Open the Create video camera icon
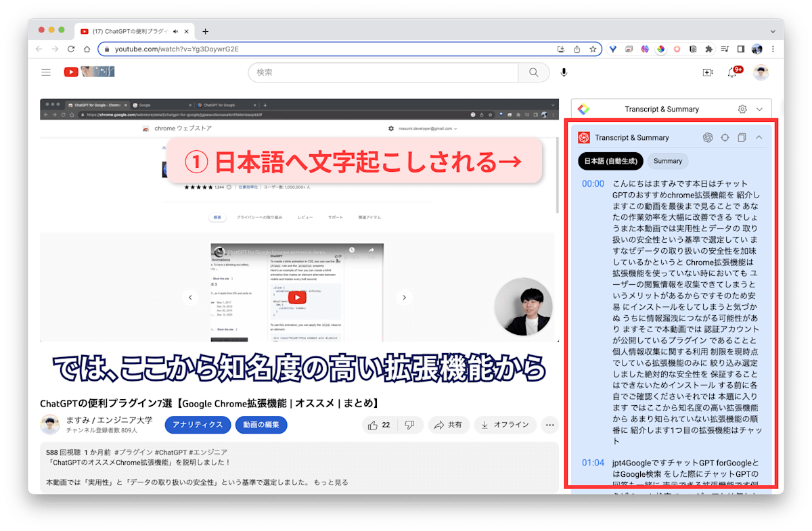 pyautogui.click(x=708, y=72)
